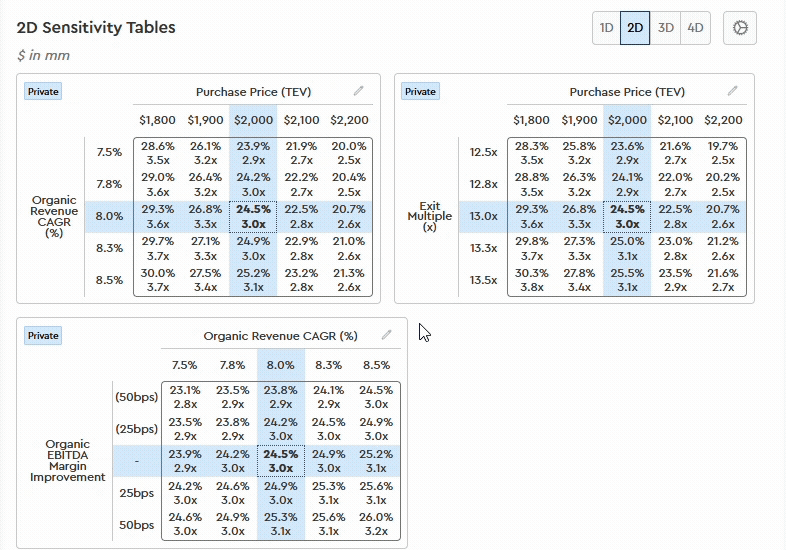This screenshot has width=786, height=550.
Task: Toggle Private badge on Exit Multiple table
Action: [x=420, y=91]
